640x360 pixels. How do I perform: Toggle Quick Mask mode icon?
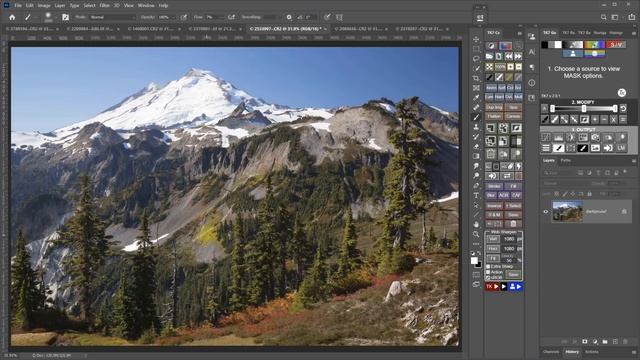pyautogui.click(x=476, y=275)
